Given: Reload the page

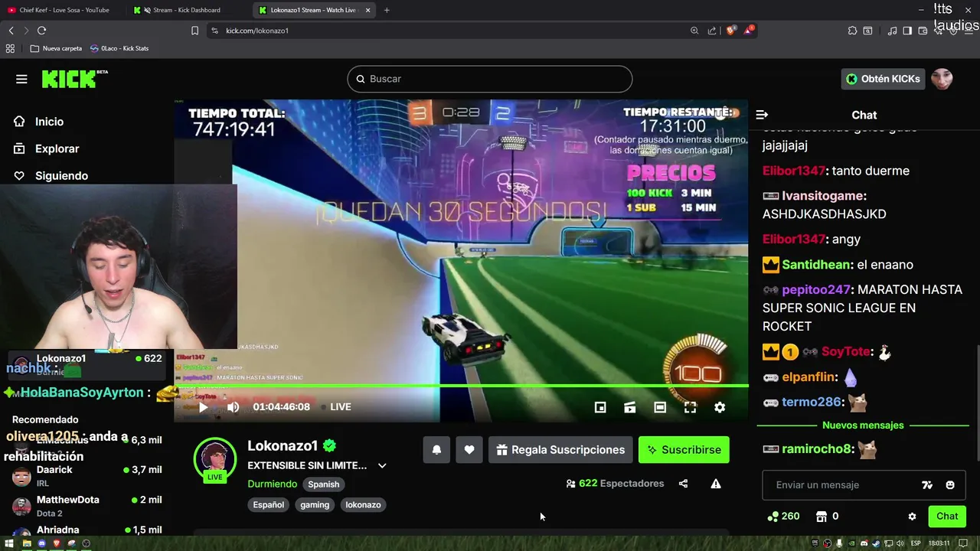Looking at the screenshot, I should [41, 31].
